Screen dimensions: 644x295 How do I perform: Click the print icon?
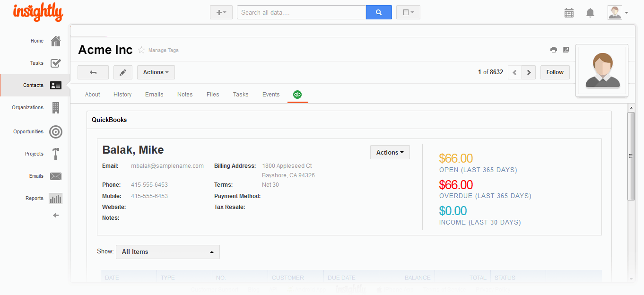(x=554, y=50)
